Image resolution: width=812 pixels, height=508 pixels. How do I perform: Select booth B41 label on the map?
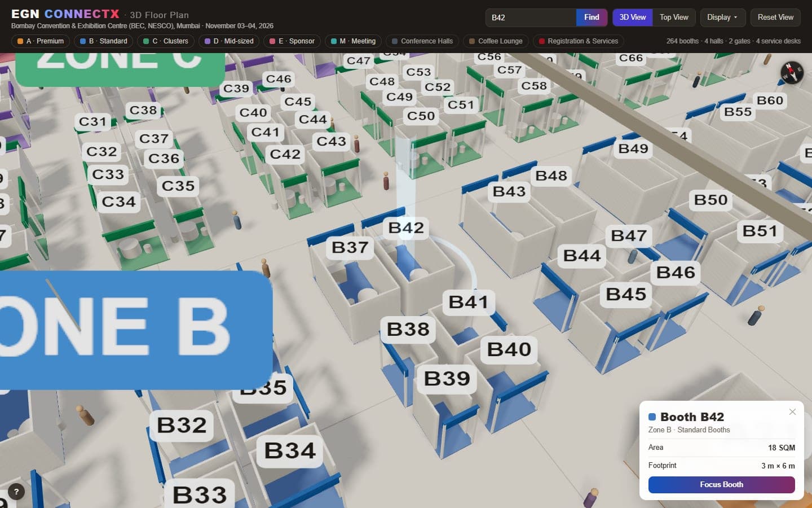468,303
